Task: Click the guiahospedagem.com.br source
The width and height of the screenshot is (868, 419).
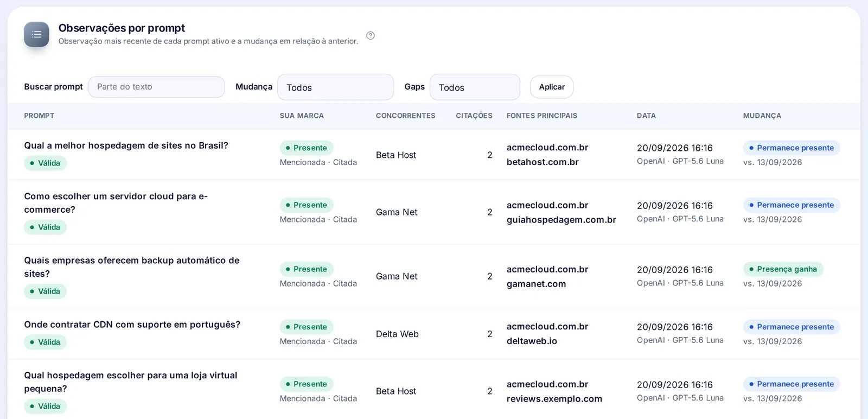Action: [x=561, y=220]
